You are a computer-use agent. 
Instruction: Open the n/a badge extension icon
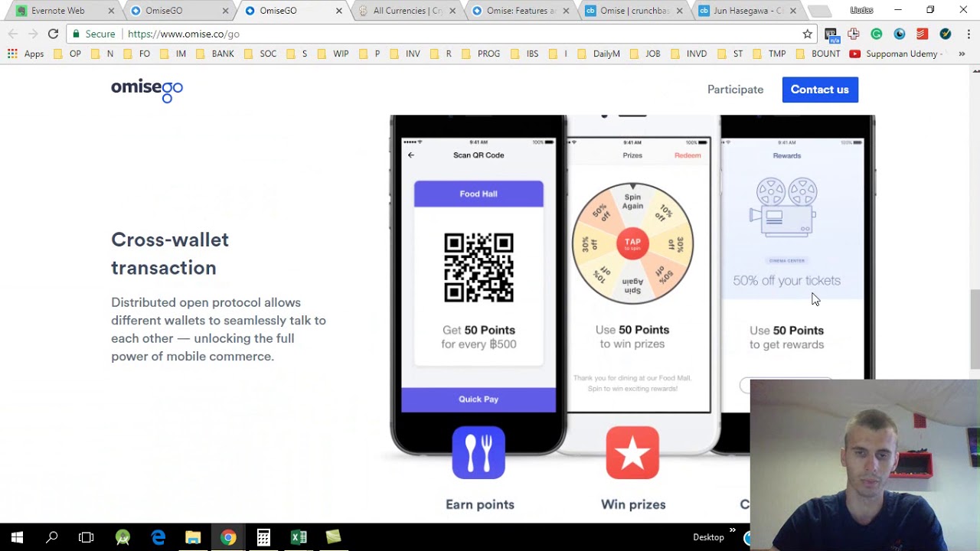click(831, 34)
